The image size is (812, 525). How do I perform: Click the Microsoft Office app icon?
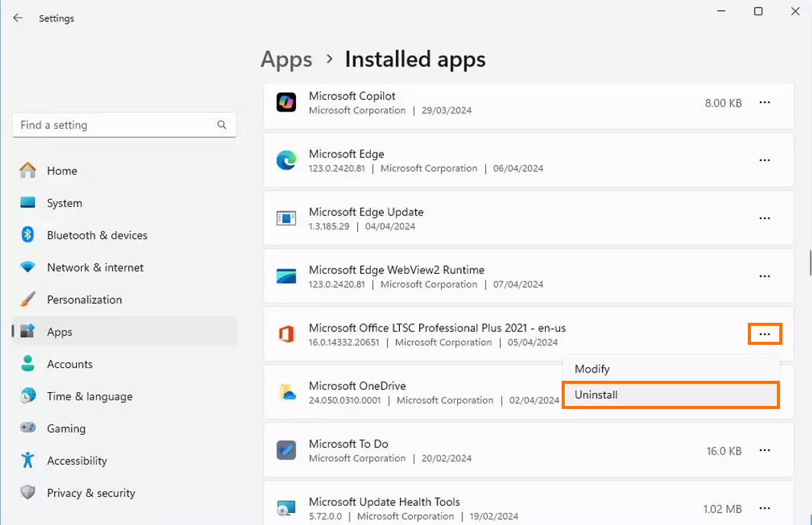click(286, 334)
